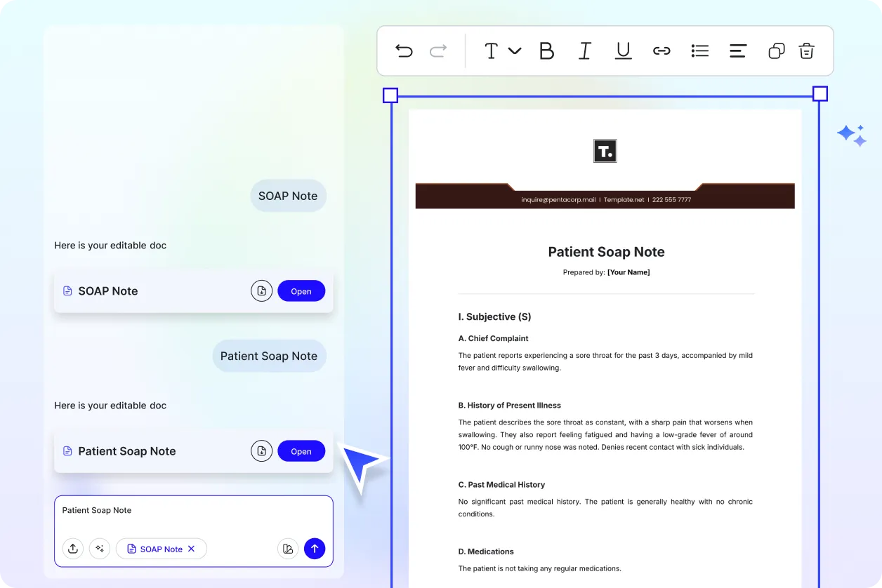Viewport: 882px width, 588px height.
Task: Click the Undo arrow icon
Action: [404, 51]
